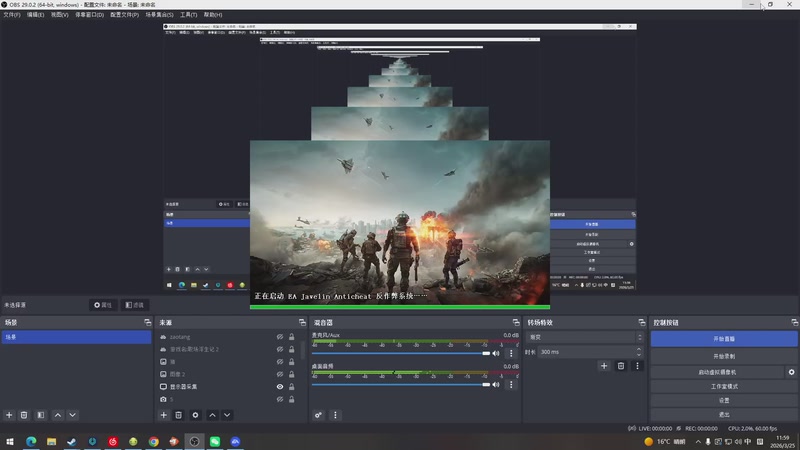This screenshot has height=450, width=800.
Task: Remove scene transition with trash icon
Action: tap(620, 365)
